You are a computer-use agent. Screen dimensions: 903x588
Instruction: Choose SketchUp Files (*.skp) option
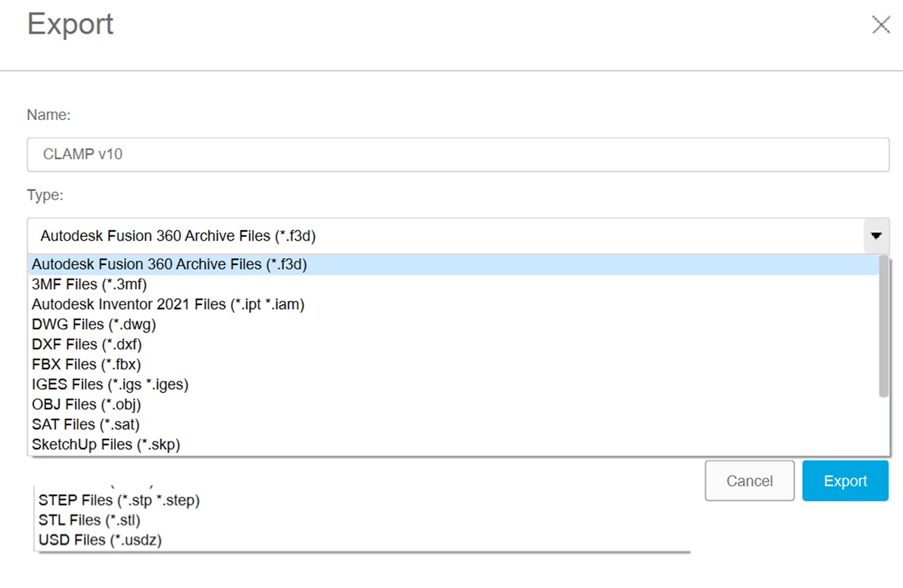pyautogui.click(x=453, y=445)
